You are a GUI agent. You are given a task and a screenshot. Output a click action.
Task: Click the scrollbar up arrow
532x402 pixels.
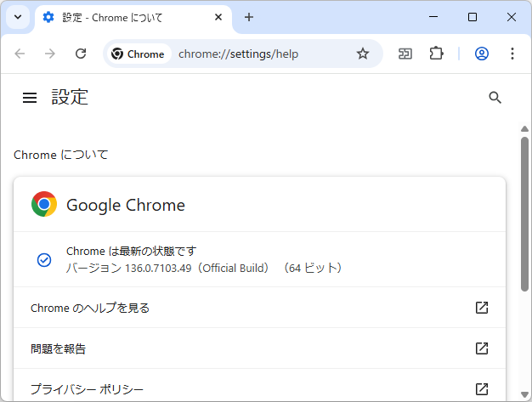coord(524,129)
